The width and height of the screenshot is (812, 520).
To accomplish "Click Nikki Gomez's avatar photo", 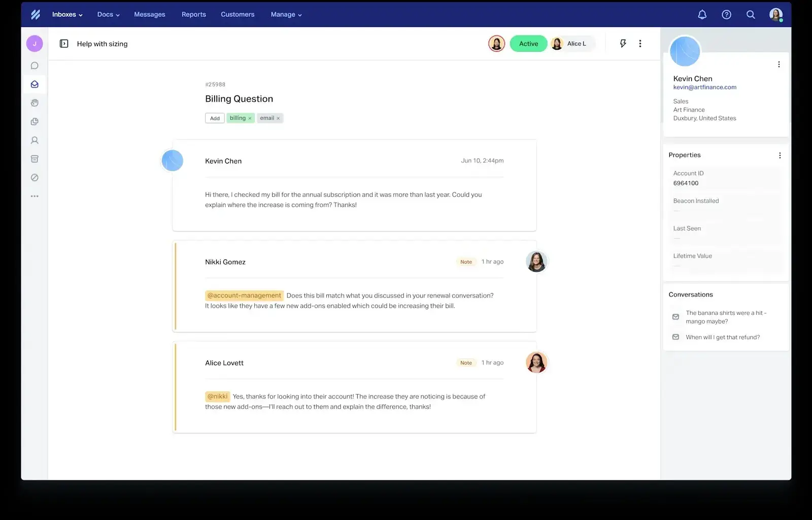I will [536, 262].
